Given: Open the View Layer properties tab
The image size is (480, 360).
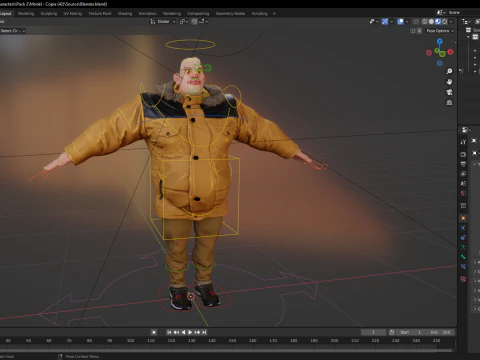Looking at the screenshot, I should 463,174.
